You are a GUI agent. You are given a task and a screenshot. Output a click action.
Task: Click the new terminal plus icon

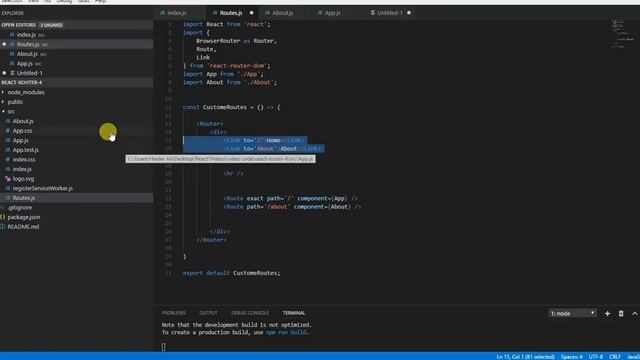(607, 313)
